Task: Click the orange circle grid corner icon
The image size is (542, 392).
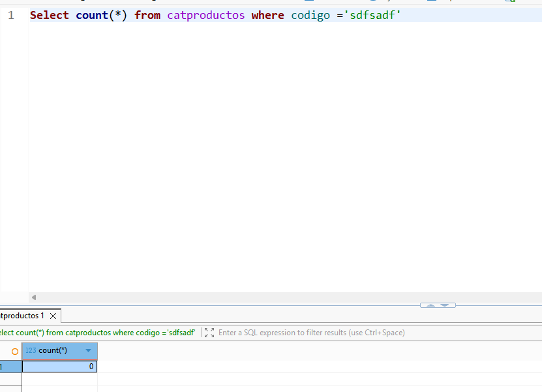Action: tap(15, 352)
